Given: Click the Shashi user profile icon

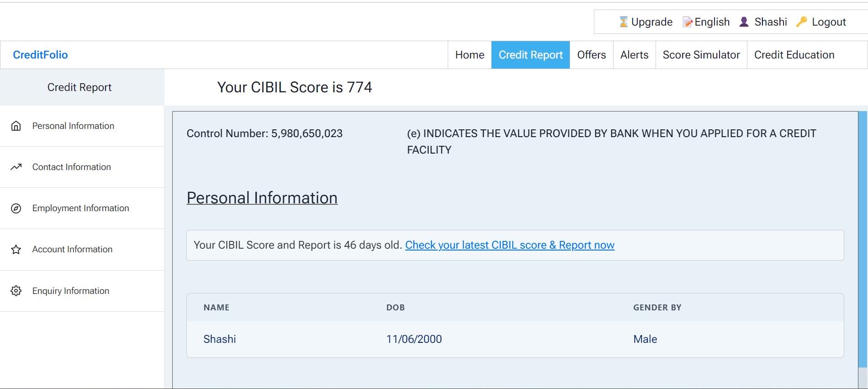Looking at the screenshot, I should 744,22.
